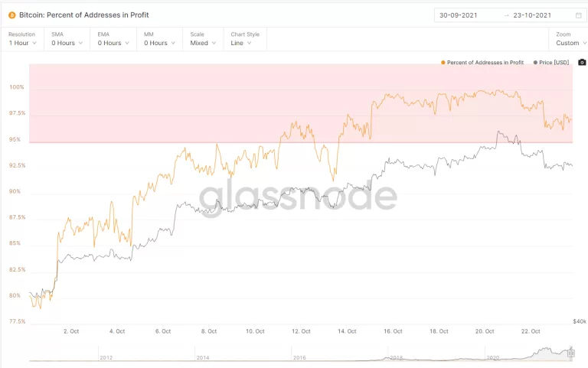Screen dimensions: 588x368
Task: Toggle Percent of Addresses in Profit series
Action: tap(486, 63)
